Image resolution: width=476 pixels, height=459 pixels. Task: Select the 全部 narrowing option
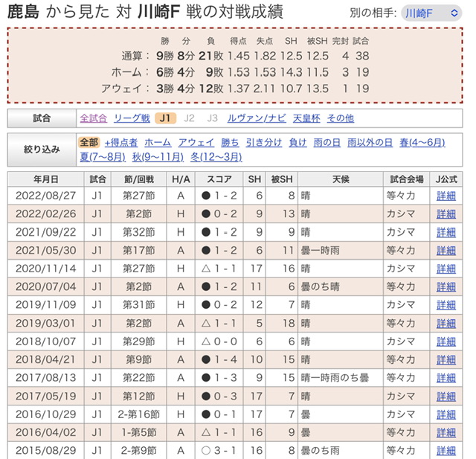(x=89, y=142)
